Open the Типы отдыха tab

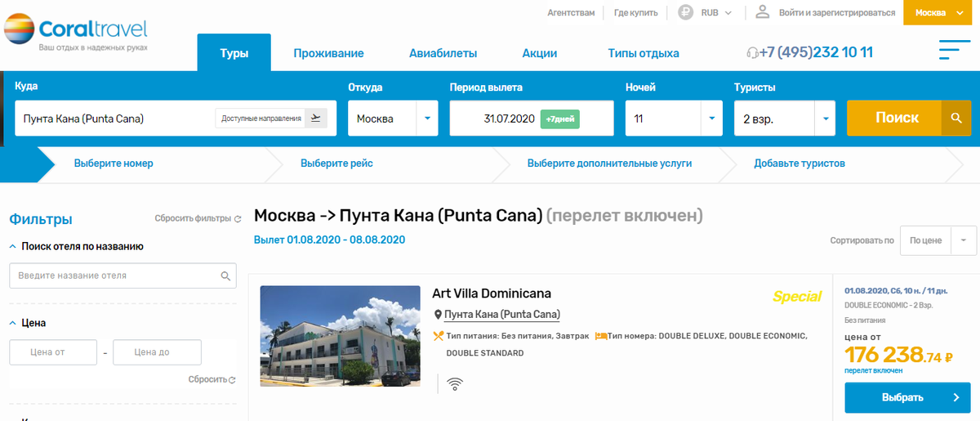point(644,53)
